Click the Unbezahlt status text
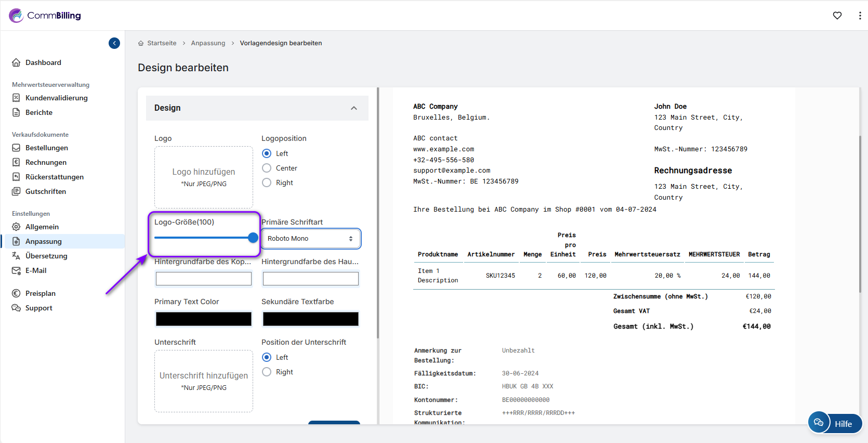 pos(518,350)
